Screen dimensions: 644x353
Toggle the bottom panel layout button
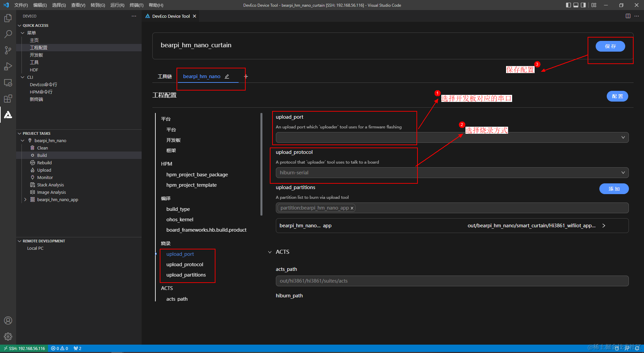tap(576, 5)
